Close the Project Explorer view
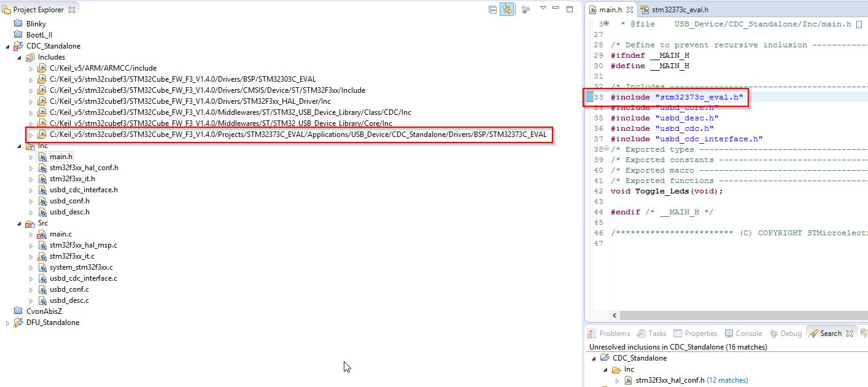 tap(72, 10)
